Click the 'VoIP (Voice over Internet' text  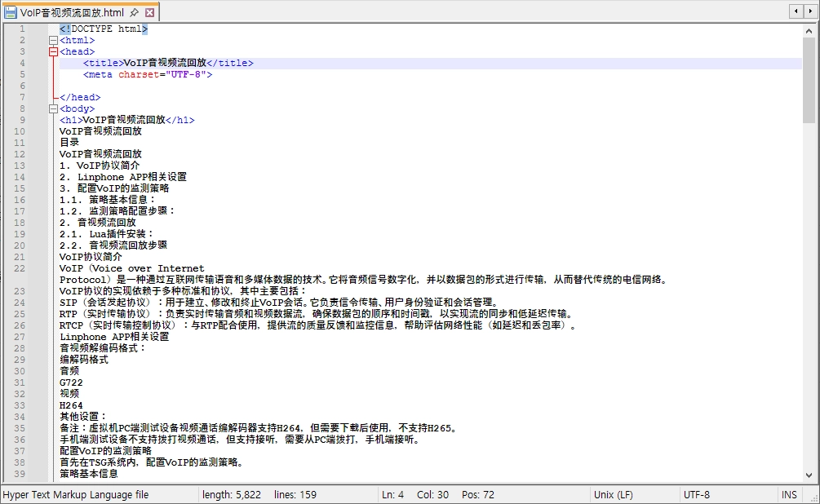pos(132,268)
